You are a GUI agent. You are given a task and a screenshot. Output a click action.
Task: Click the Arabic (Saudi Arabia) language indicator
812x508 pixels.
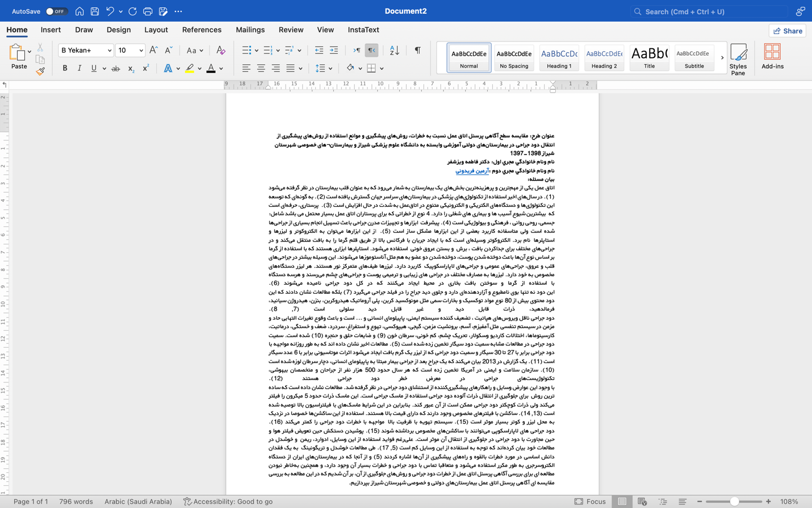pos(138,502)
